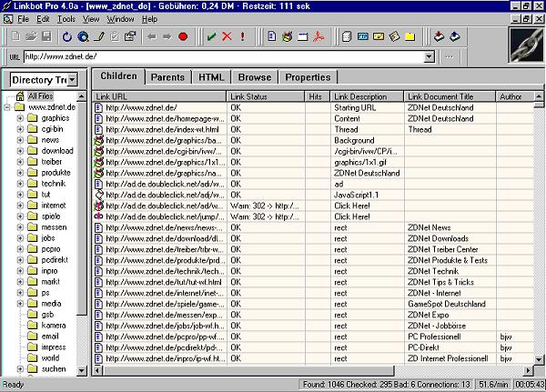Expand the graphics folder node
This screenshot has width=546, height=392.
[20, 118]
